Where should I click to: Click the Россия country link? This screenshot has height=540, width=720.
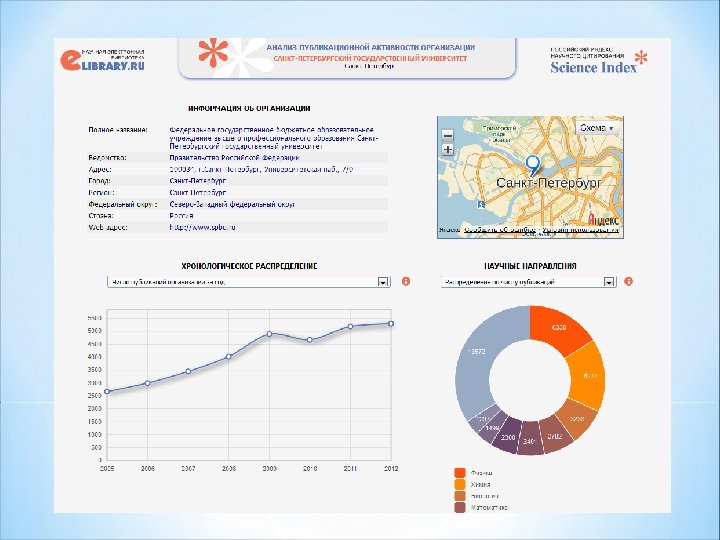tap(181, 215)
